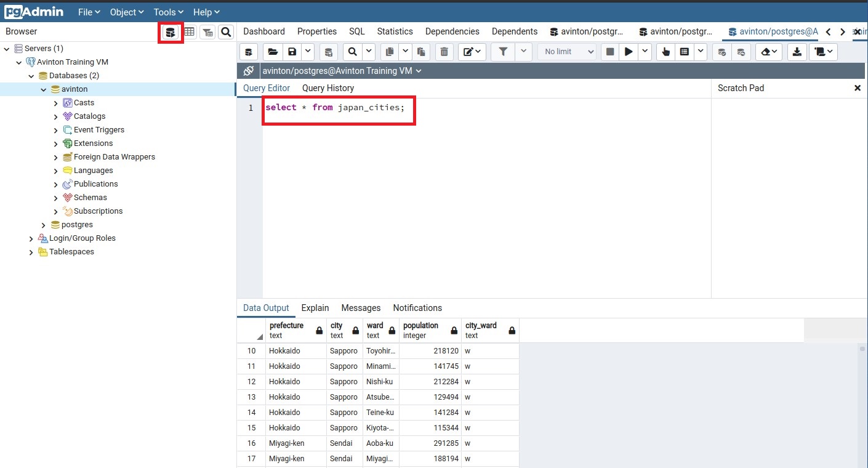Viewport: 868px width, 468px height.
Task: Click the Download results as CSV icon
Action: [797, 52]
